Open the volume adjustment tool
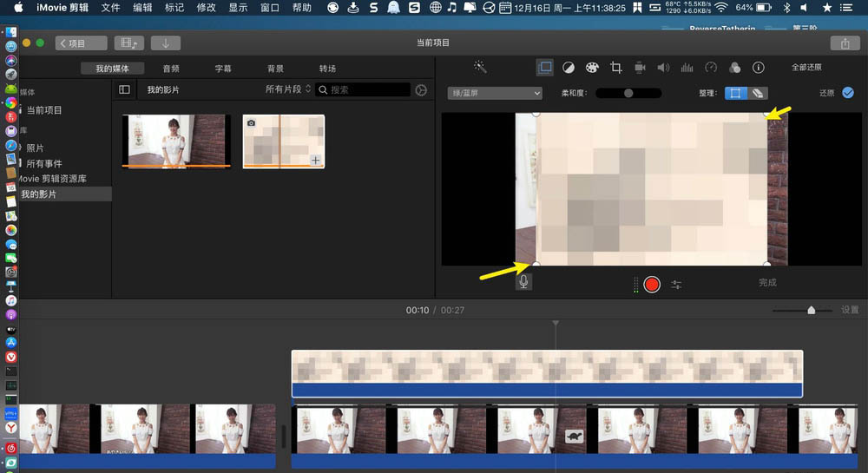This screenshot has width=868, height=473. (x=663, y=68)
